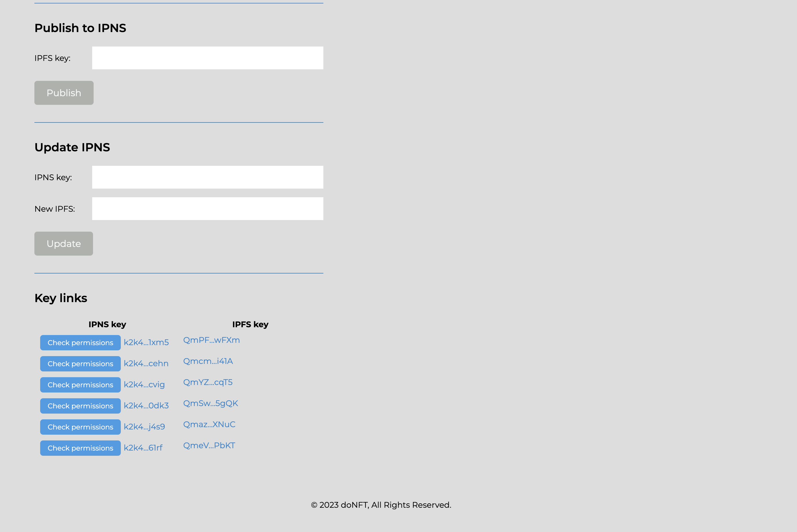Open IPFS link QmSw...5gQK
797x532 pixels.
pos(211,403)
